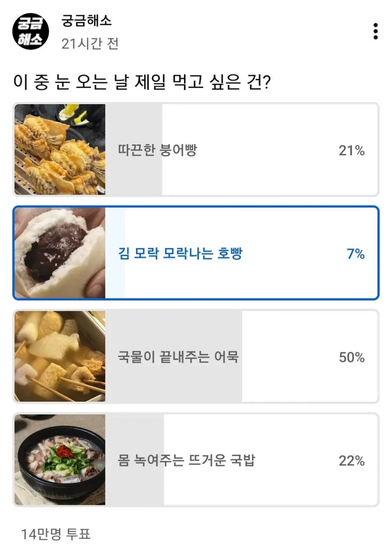Click the 50% result for 어묵
The height and width of the screenshot is (557, 392).
(x=352, y=358)
